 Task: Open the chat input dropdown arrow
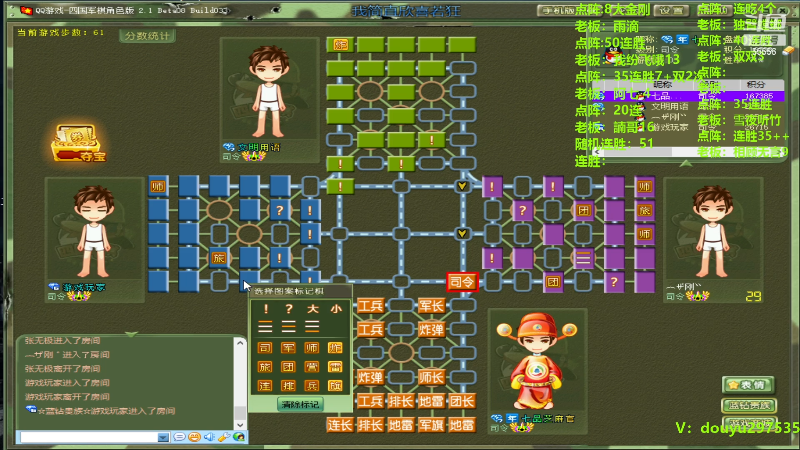click(163, 438)
